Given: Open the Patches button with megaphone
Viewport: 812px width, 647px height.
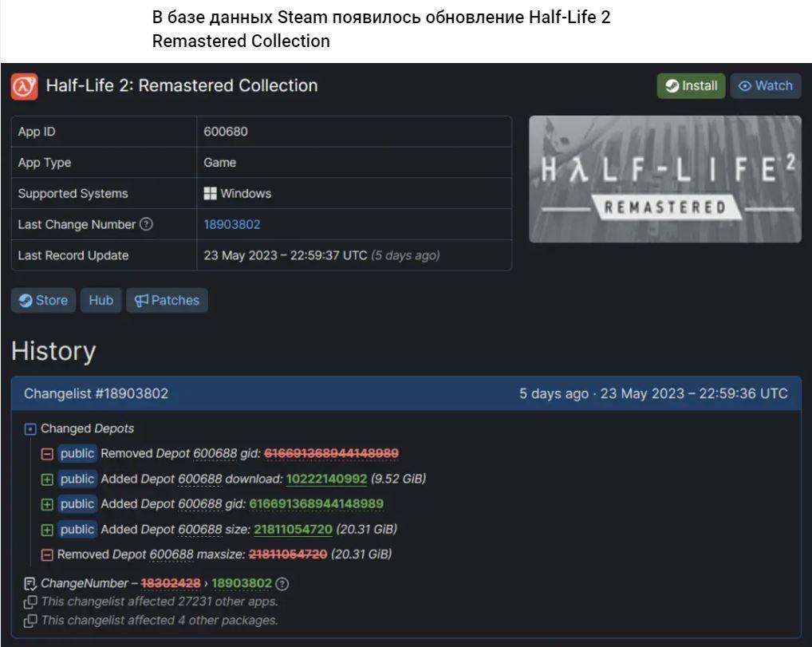Looking at the screenshot, I should (167, 301).
